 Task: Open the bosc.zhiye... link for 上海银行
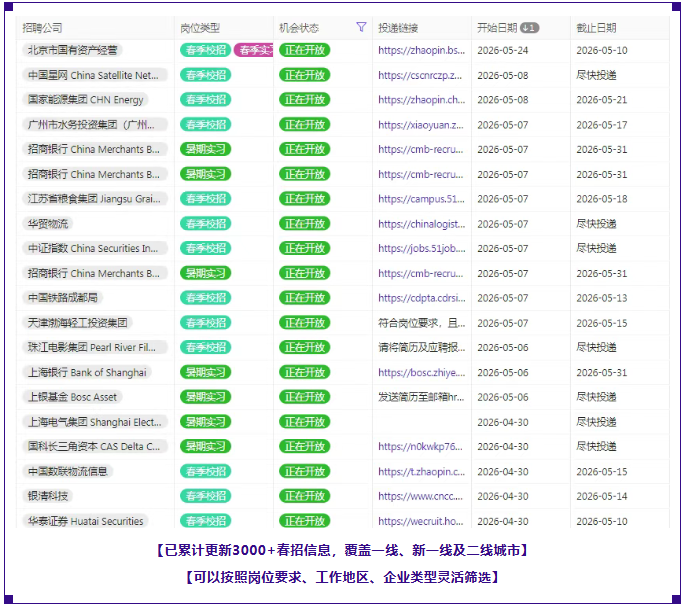click(x=422, y=372)
